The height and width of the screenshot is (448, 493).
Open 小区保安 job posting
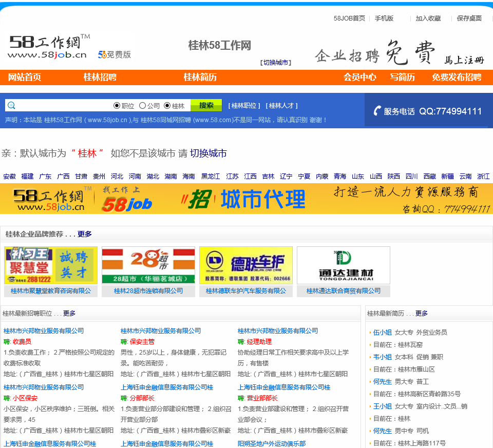point(25,398)
